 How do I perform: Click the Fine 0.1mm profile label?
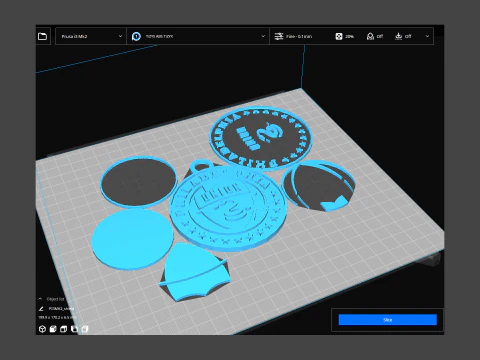tap(299, 36)
